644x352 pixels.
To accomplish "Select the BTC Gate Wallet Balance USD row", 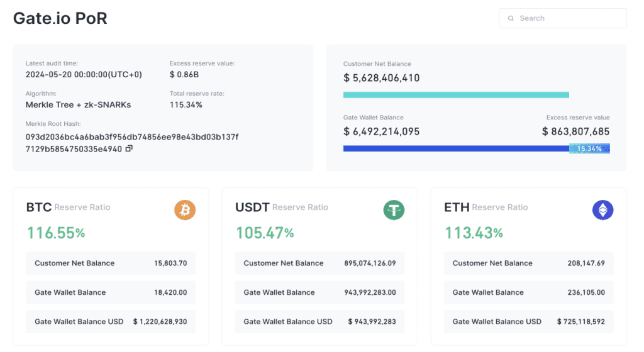I will click(x=111, y=321).
